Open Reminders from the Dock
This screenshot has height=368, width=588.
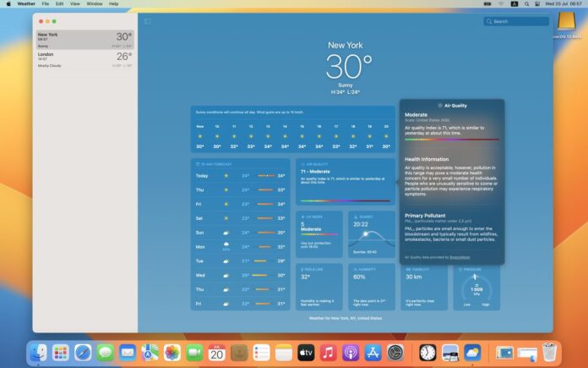click(x=261, y=353)
